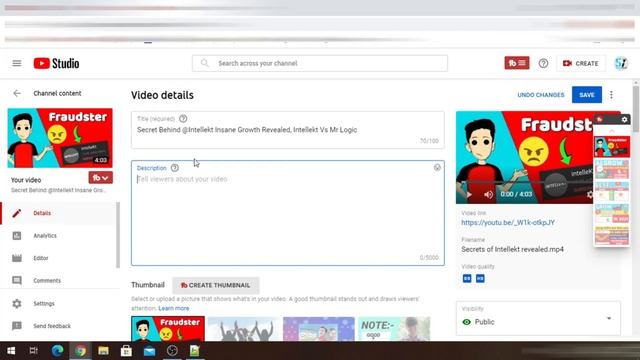Click the first video quality badge
The width and height of the screenshot is (640, 360).
coord(467,278)
